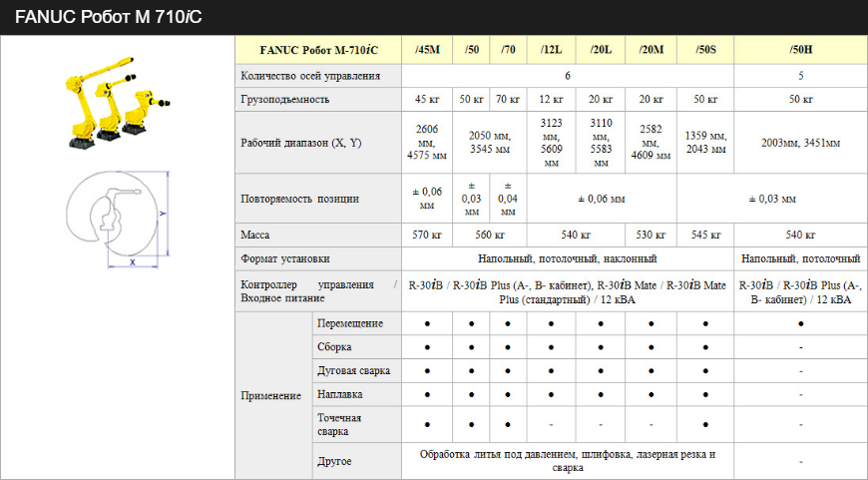Screen dimensions: 868x480
Task: Click the /70 model column header
Action: [508, 50]
